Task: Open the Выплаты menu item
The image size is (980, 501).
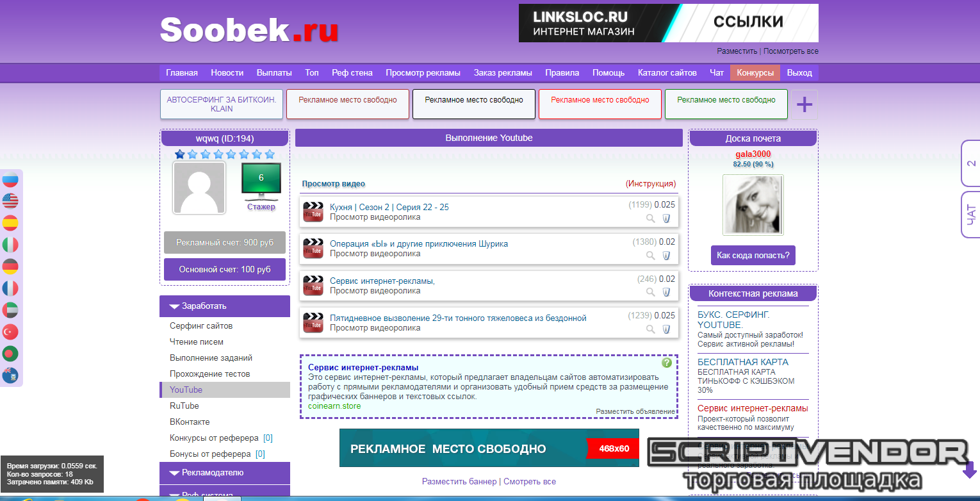Action: (274, 72)
